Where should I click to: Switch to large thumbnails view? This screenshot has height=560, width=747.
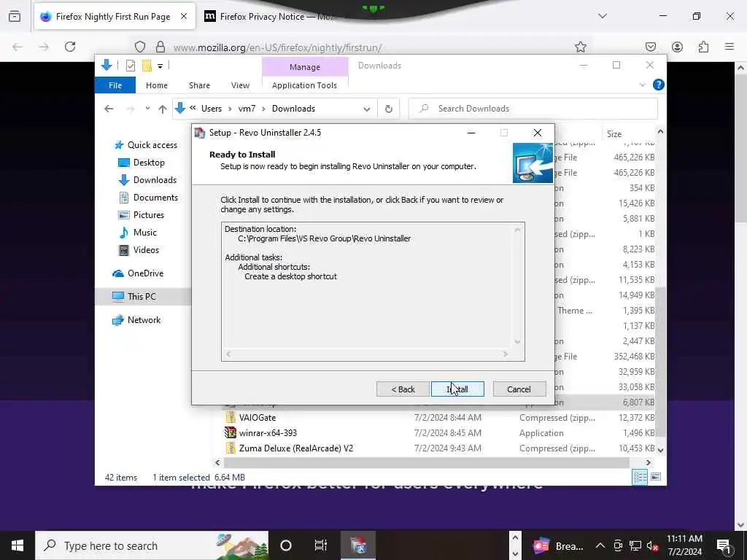(x=656, y=477)
